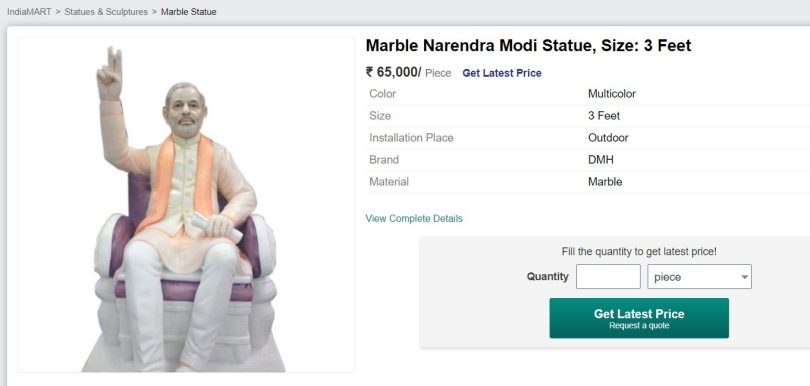Click the dropdown arrow of unit selector
This screenshot has width=810, height=386.
point(744,277)
